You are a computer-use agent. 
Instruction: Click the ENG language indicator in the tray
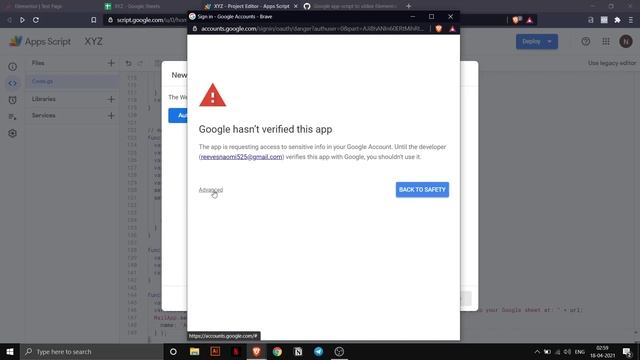tap(580, 351)
